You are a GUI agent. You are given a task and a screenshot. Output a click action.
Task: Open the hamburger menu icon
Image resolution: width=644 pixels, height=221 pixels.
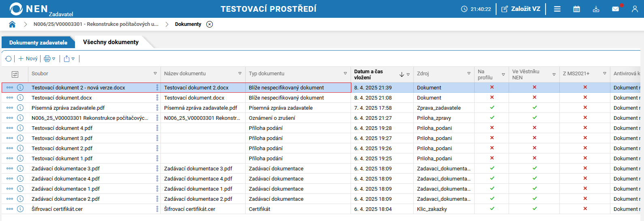[x=557, y=9]
